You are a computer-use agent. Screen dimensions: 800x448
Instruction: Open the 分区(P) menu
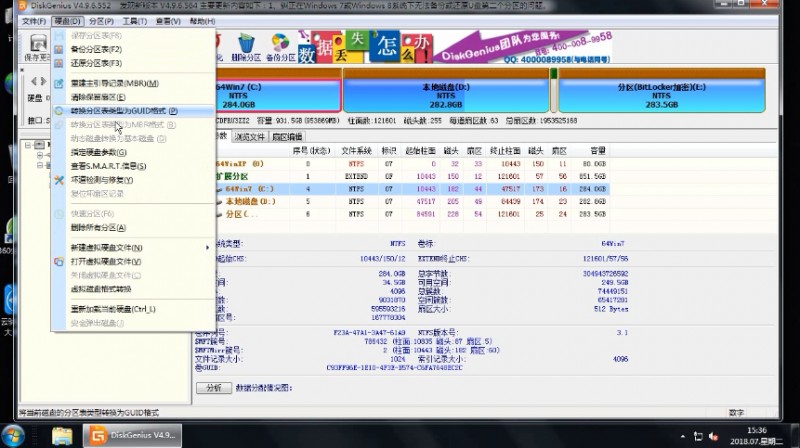[101, 21]
